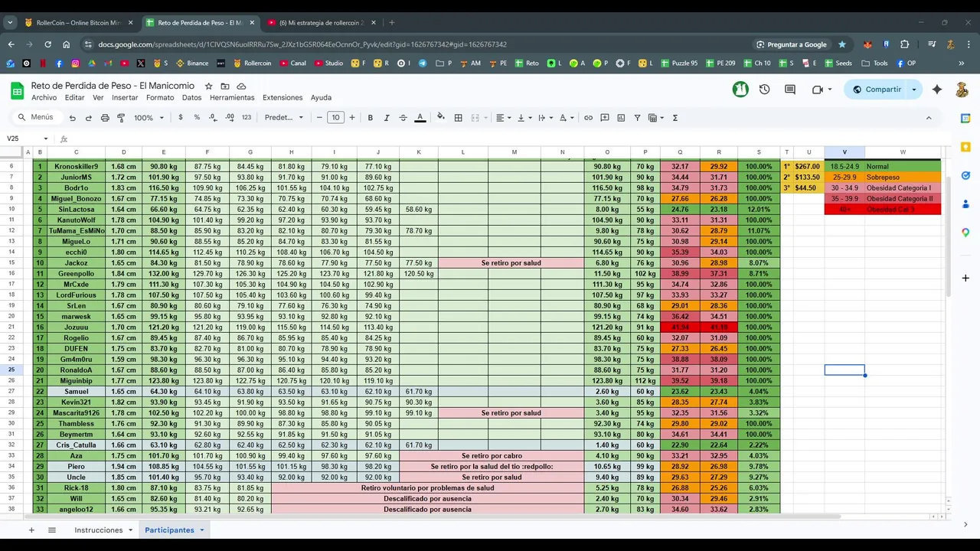The width and height of the screenshot is (980, 551).
Task: Toggle italic formatting
Action: (x=387, y=118)
